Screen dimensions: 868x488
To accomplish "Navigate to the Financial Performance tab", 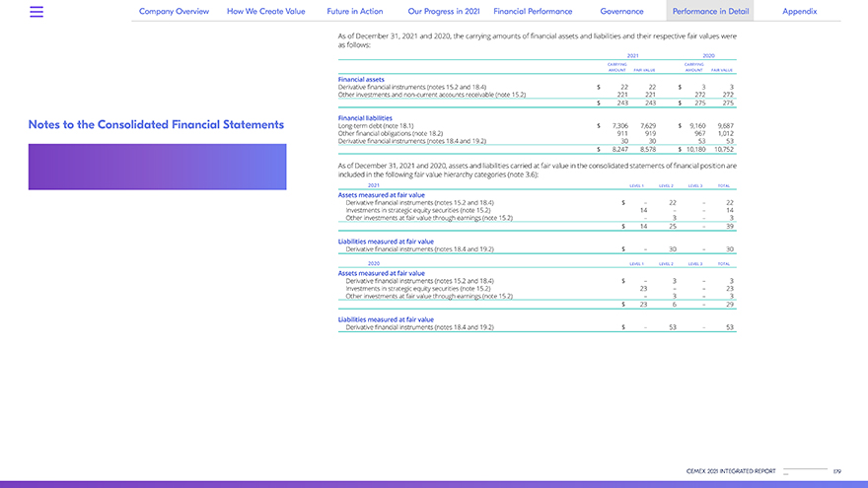I will (533, 11).
